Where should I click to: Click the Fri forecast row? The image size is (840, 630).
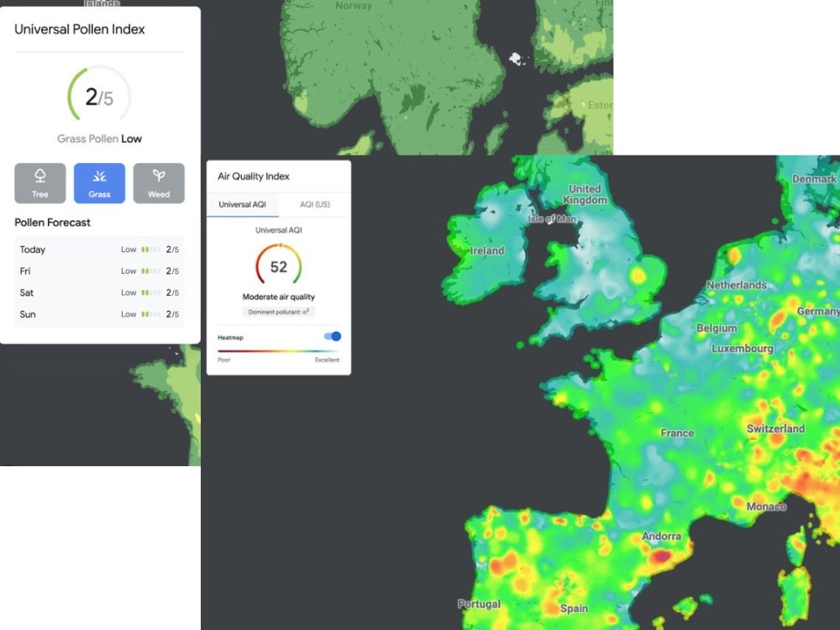(99, 271)
